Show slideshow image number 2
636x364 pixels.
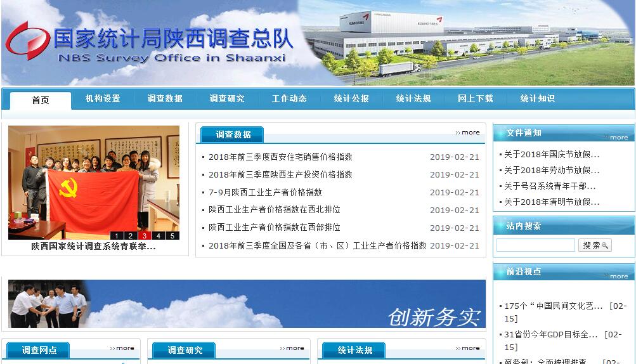click(x=131, y=235)
